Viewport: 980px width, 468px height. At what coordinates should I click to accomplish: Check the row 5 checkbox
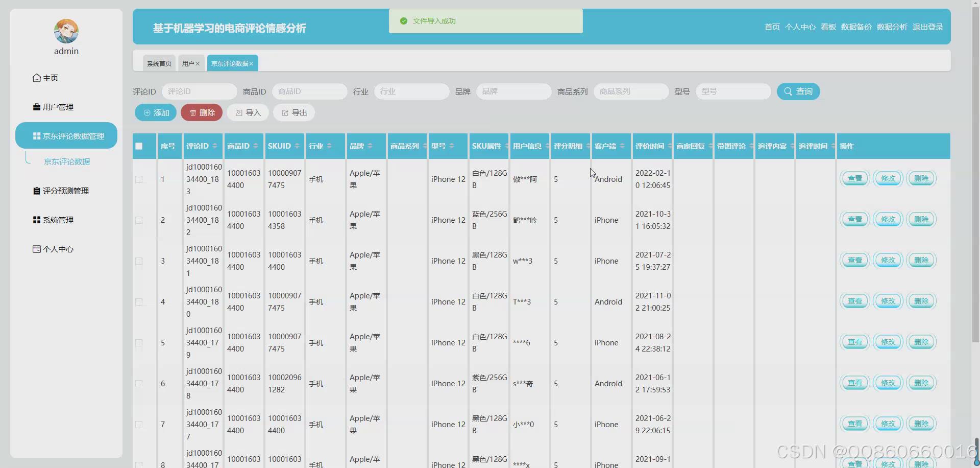pos(139,343)
